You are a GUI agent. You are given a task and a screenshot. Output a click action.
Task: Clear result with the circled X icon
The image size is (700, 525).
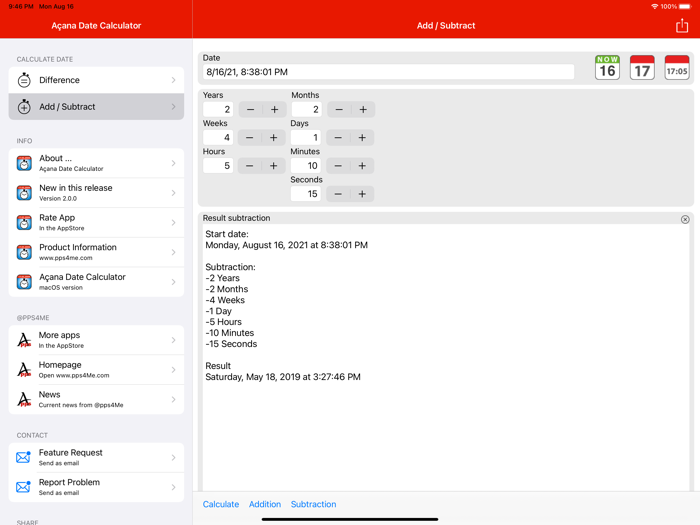(x=685, y=219)
